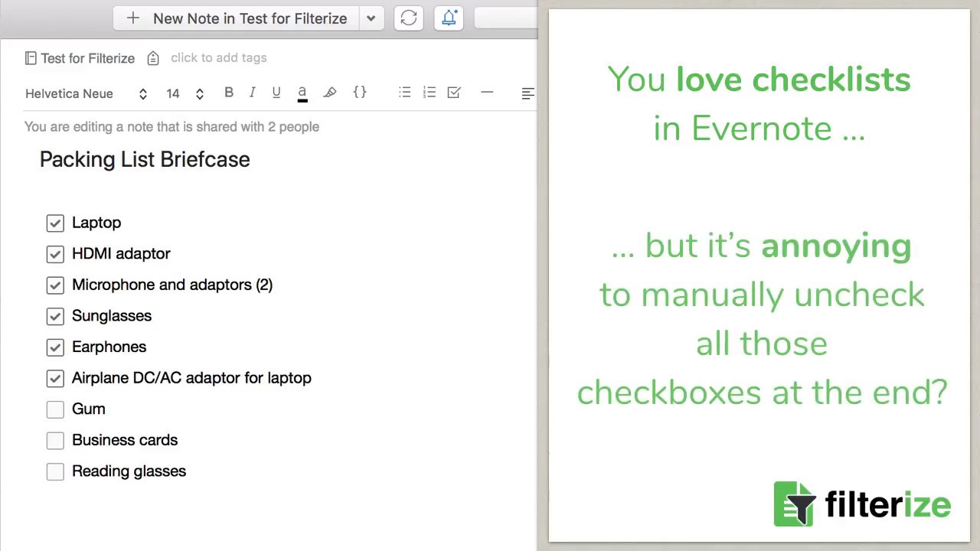980x551 pixels.
Task: Open the text alignment option
Action: point(528,93)
